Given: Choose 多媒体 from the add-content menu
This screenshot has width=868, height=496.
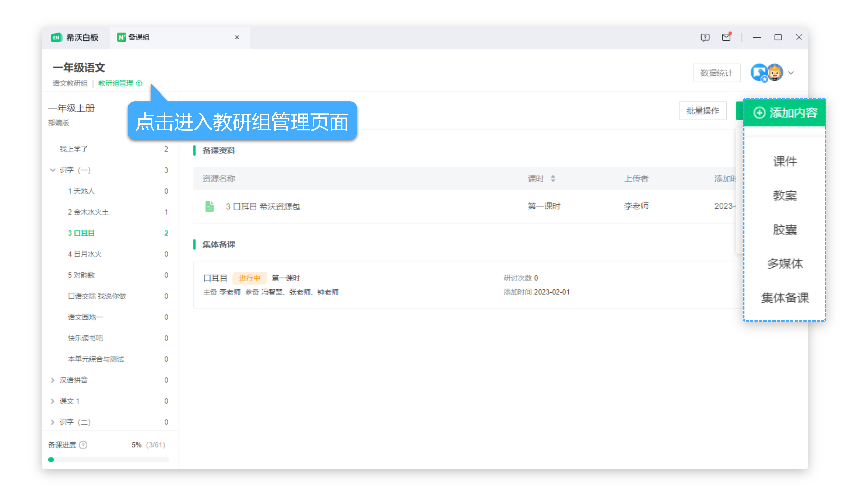Looking at the screenshot, I should [785, 264].
